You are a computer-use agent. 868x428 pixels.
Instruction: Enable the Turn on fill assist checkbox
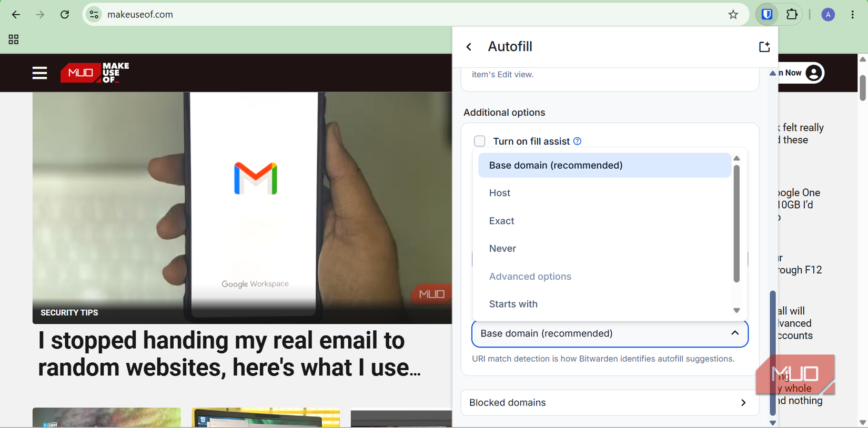(479, 141)
